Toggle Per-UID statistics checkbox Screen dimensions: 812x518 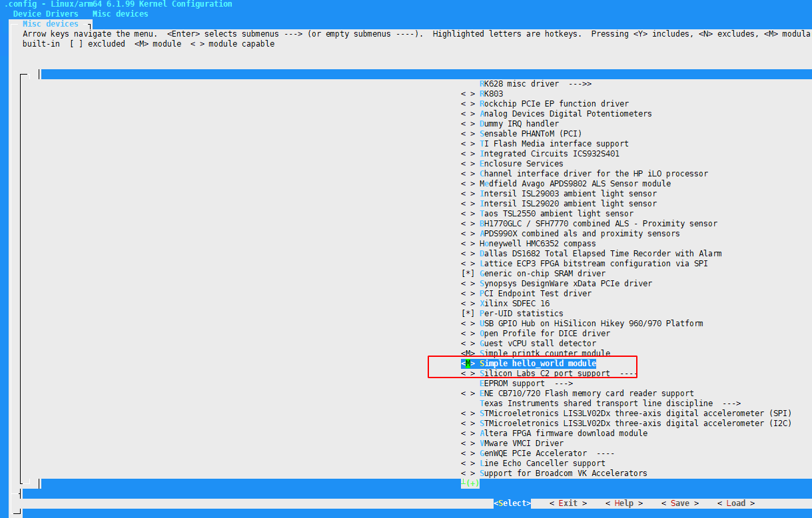(468, 314)
